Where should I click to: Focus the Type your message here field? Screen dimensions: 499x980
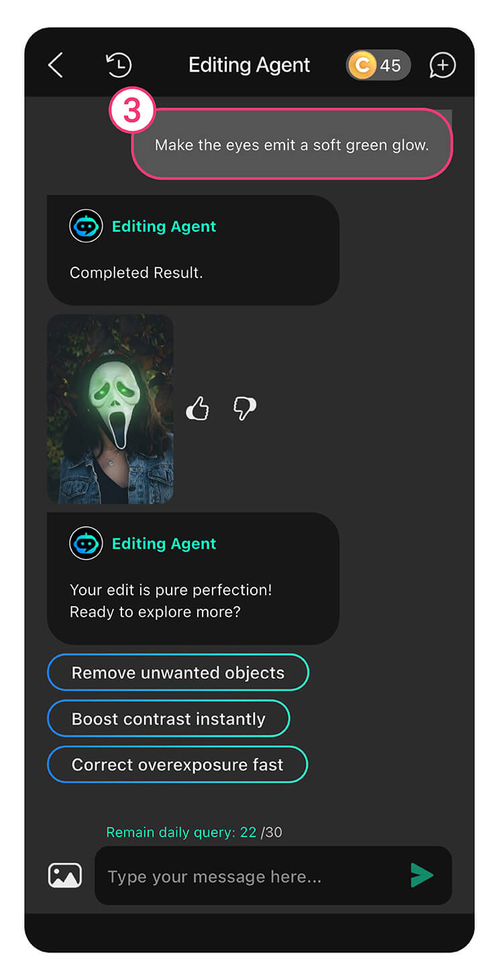(x=273, y=875)
